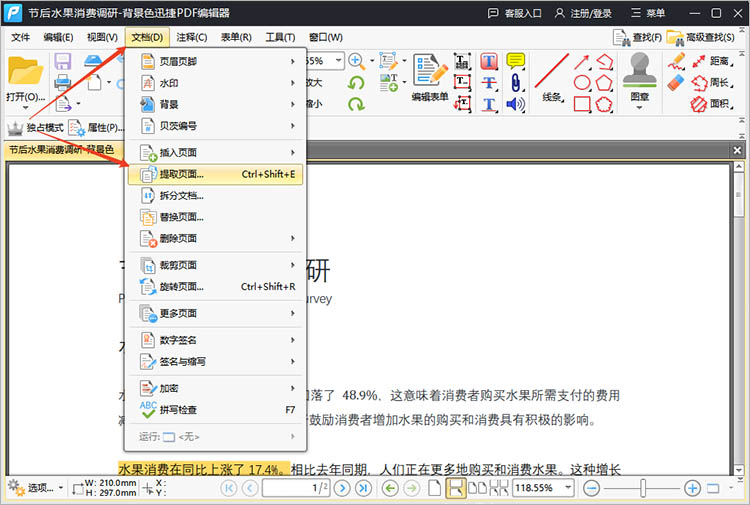
Task: Select the strikethrough text tool
Action: point(489,83)
